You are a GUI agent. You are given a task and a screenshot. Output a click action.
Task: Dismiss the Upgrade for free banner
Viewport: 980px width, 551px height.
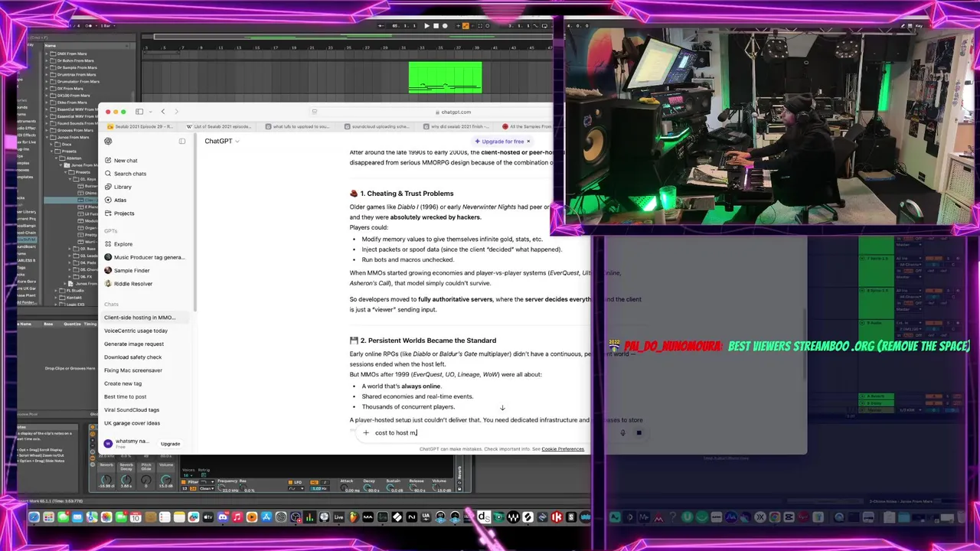tap(528, 142)
